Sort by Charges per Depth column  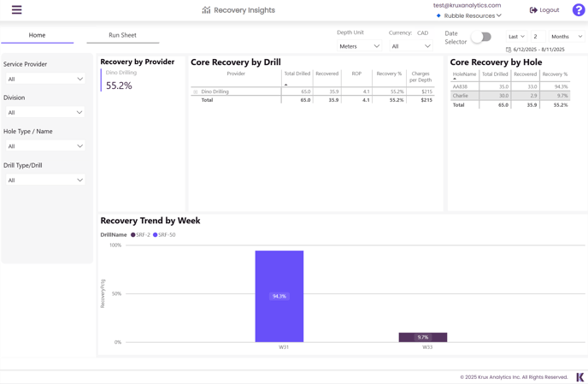[x=420, y=77]
